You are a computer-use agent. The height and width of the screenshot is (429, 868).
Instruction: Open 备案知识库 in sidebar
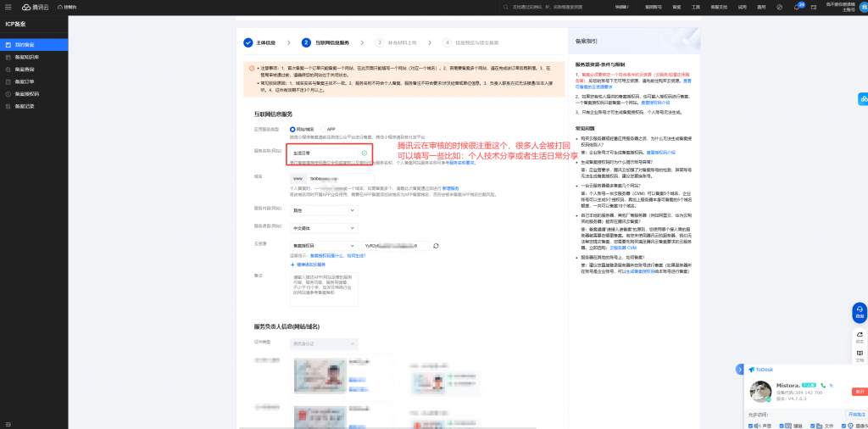[34, 57]
